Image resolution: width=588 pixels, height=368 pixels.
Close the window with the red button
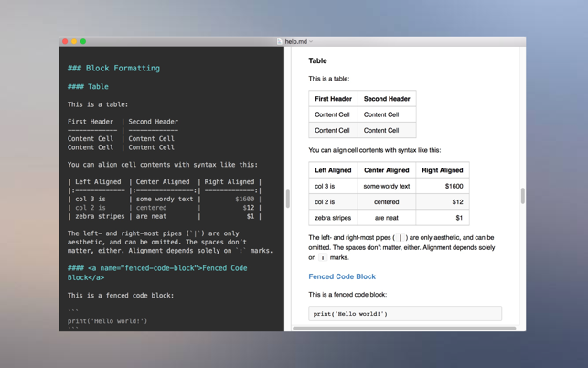(x=65, y=41)
